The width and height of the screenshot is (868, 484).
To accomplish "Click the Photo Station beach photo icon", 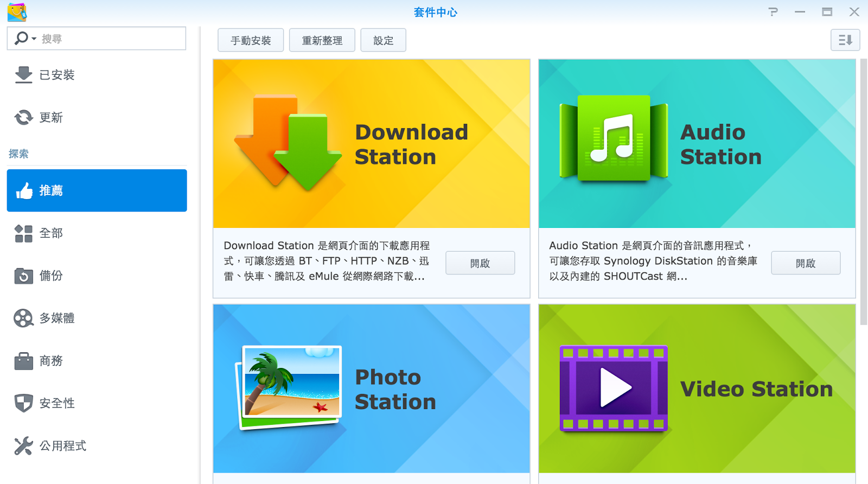I will (288, 388).
